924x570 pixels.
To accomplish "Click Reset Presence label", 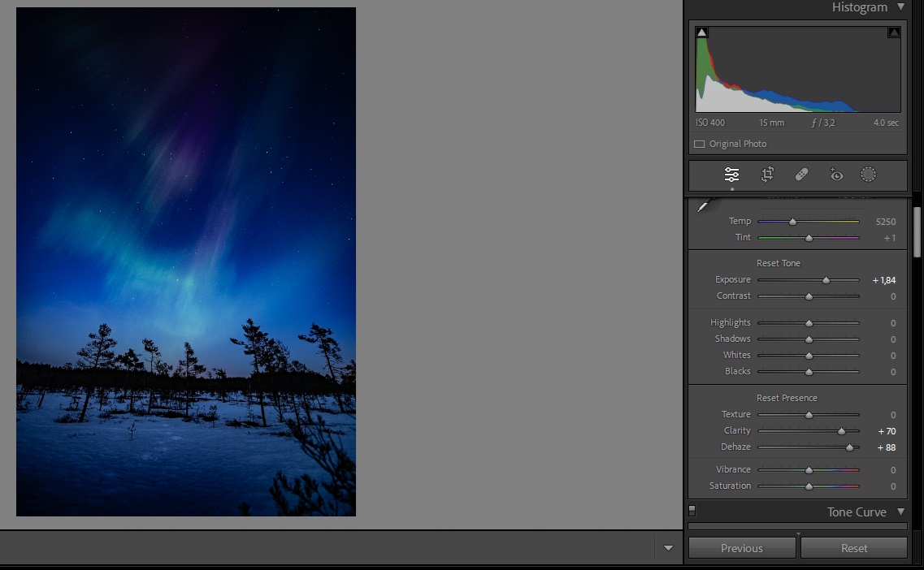I will [787, 398].
